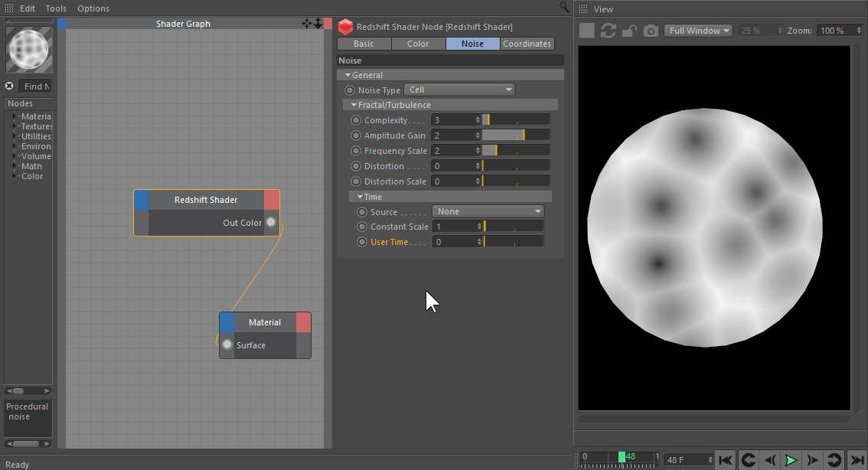Screen dimensions: 868x470
Task: Click the blue square on Redshift Shader node
Action: point(141,200)
